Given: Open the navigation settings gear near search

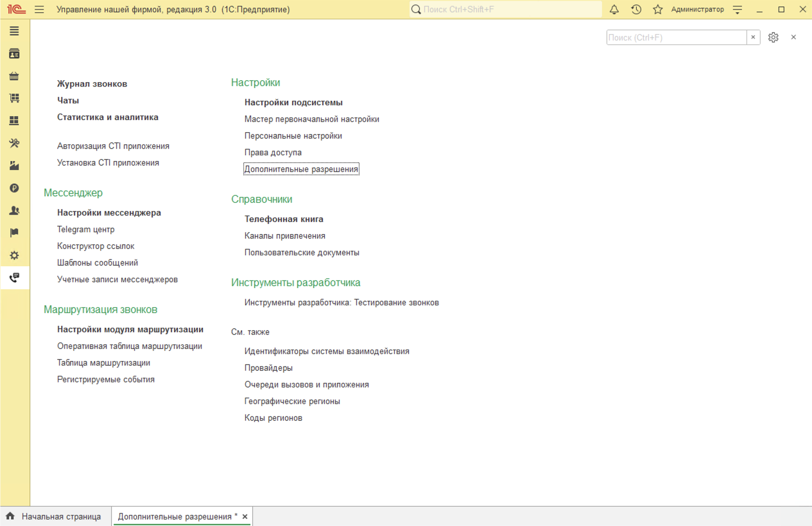Looking at the screenshot, I should coord(773,37).
